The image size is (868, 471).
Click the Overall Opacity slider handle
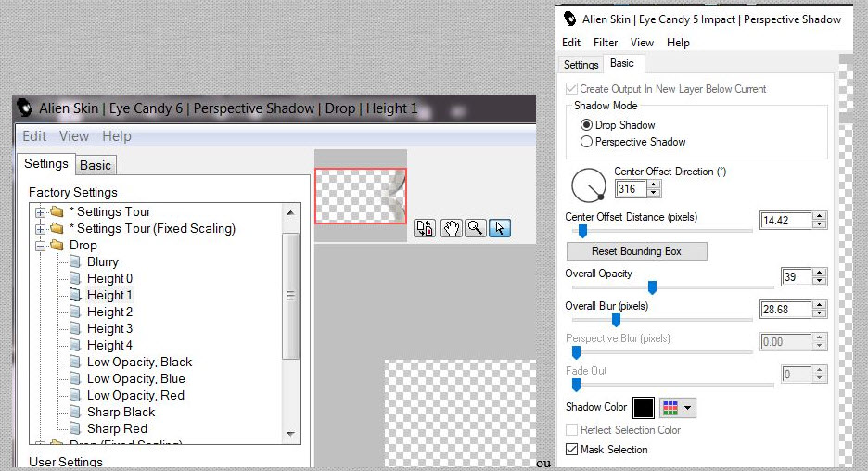pos(652,287)
